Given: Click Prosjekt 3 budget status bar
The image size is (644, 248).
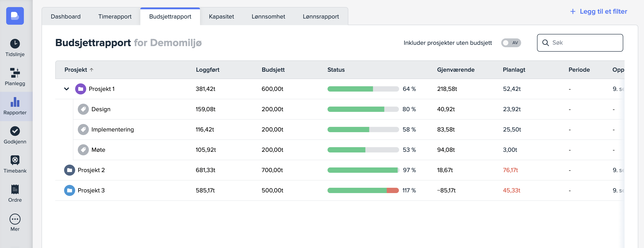Looking at the screenshot, I should tap(363, 190).
